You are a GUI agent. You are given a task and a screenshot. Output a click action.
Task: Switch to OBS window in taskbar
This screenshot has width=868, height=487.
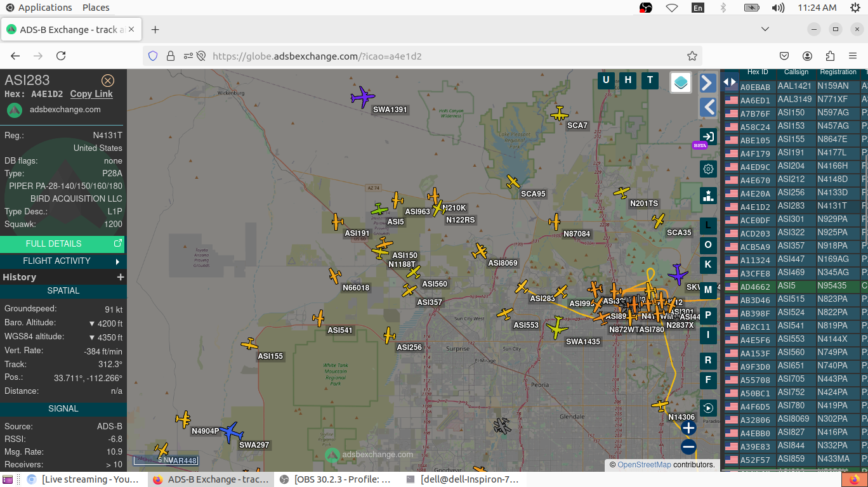coord(336,479)
